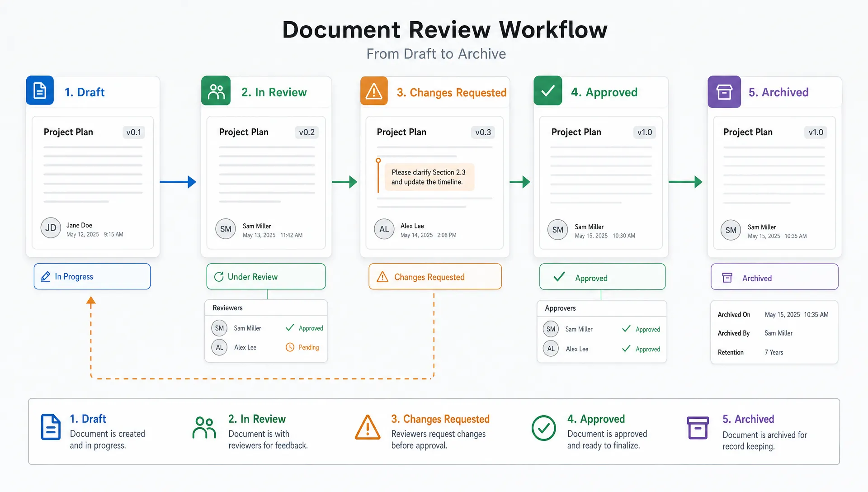868x492 pixels.
Task: Click the green Approved checkmark header icon
Action: pos(548,91)
